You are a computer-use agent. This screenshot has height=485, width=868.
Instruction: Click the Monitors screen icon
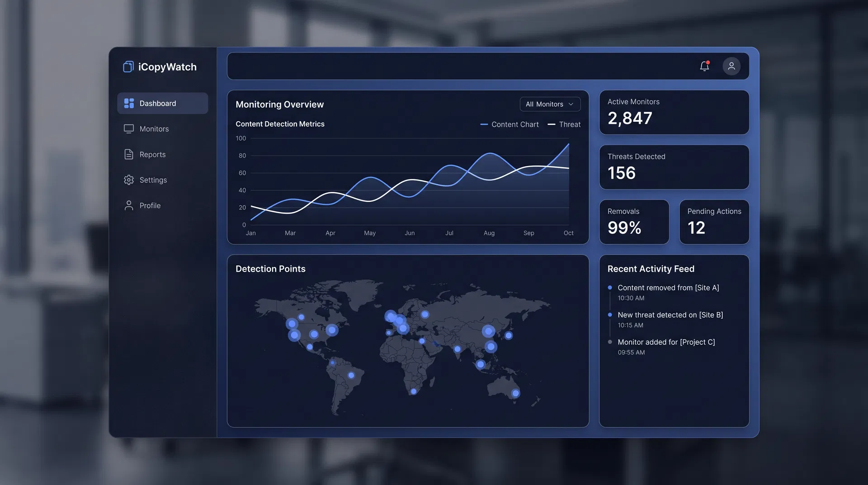128,128
